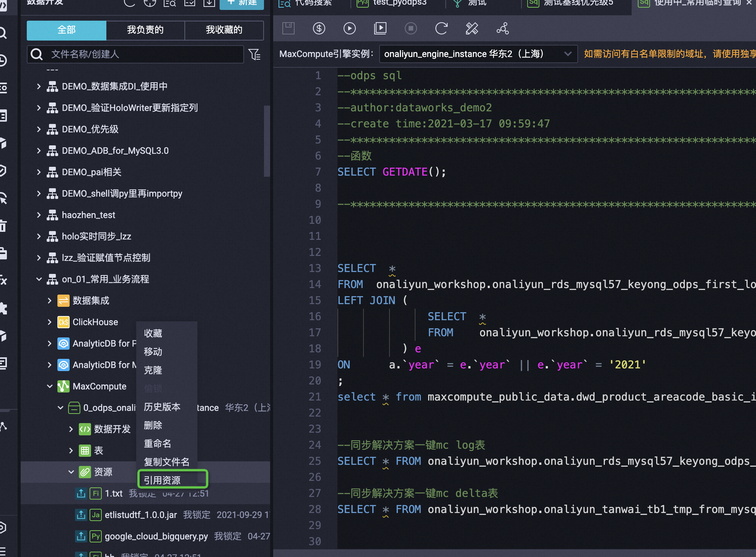Click the advanced run with parameters icon
This screenshot has height=557, width=756.
click(380, 28)
